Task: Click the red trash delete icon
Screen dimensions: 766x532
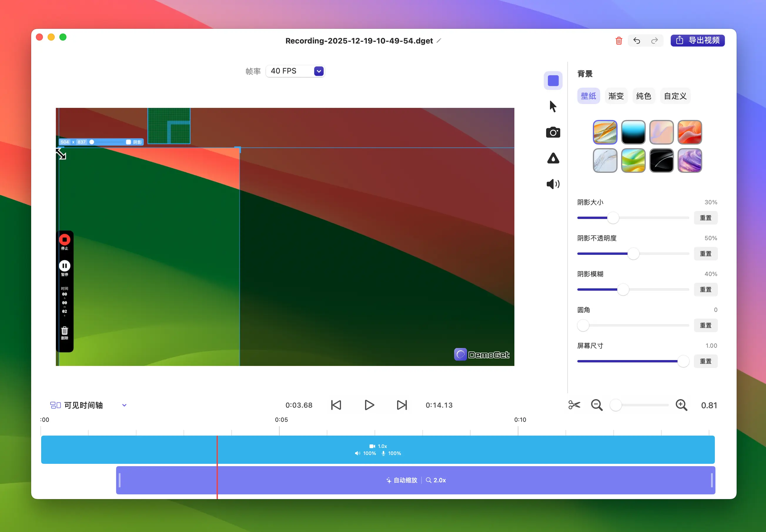Action: (x=619, y=41)
